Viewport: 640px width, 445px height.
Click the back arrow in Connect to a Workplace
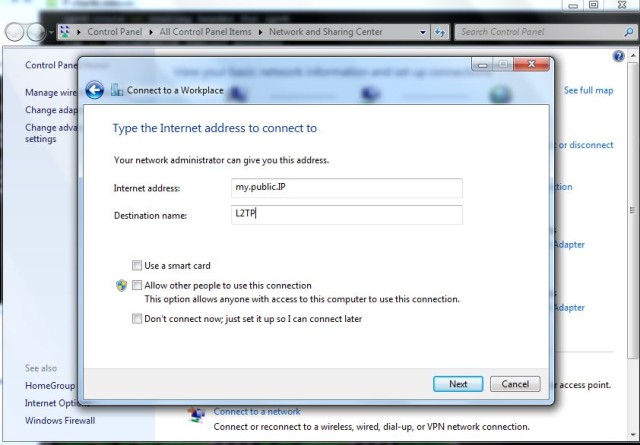click(95, 90)
